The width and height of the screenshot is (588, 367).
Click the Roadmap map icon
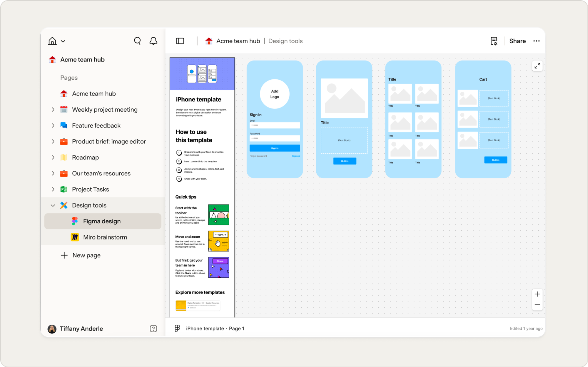click(x=64, y=157)
